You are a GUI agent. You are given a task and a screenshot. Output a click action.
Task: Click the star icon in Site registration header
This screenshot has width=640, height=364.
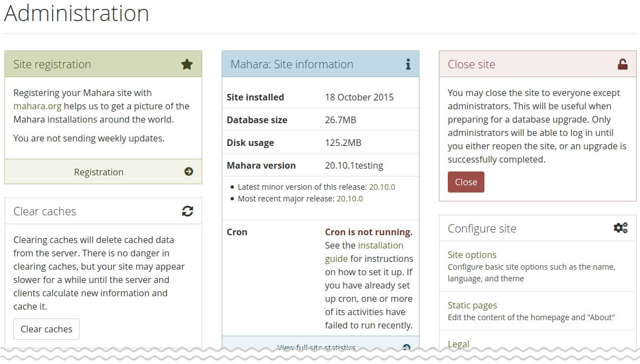[x=187, y=64]
